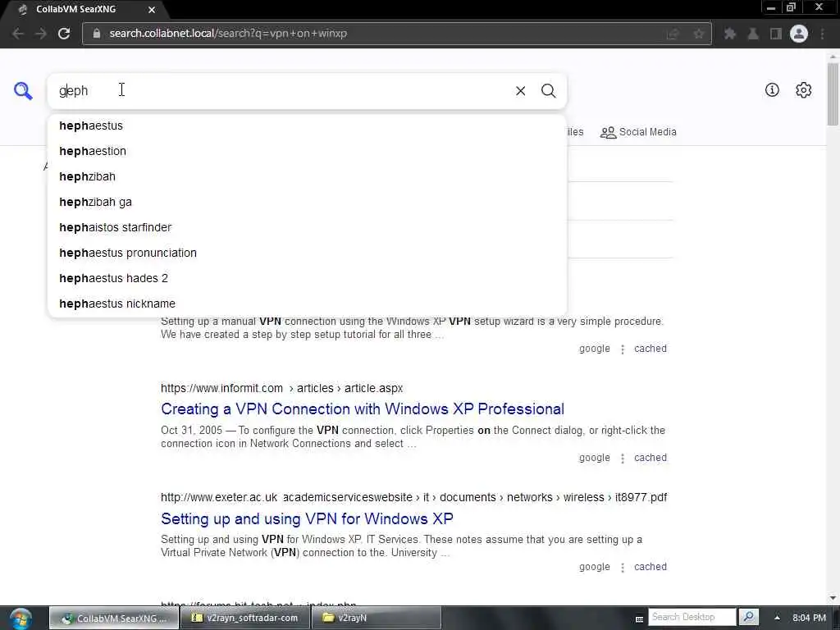Viewport: 840px width, 630px height.
Task: Expand options dots beside exeter result's cached link
Action: click(623, 568)
